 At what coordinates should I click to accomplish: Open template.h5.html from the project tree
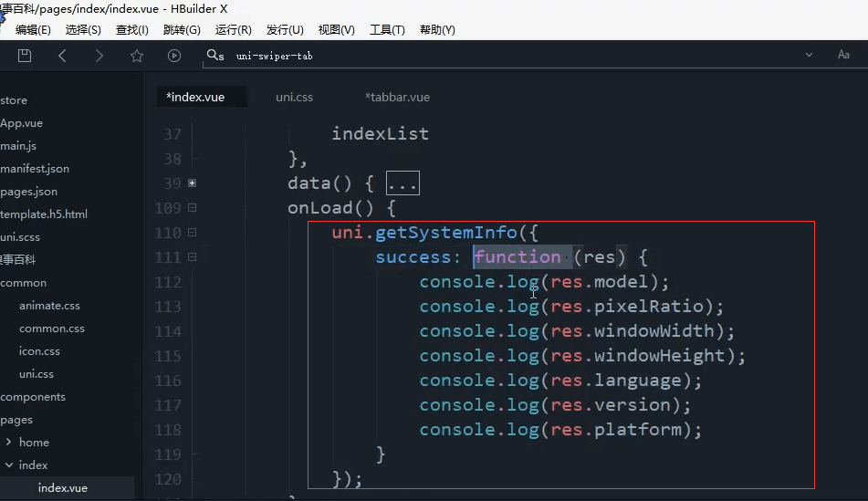coord(44,214)
